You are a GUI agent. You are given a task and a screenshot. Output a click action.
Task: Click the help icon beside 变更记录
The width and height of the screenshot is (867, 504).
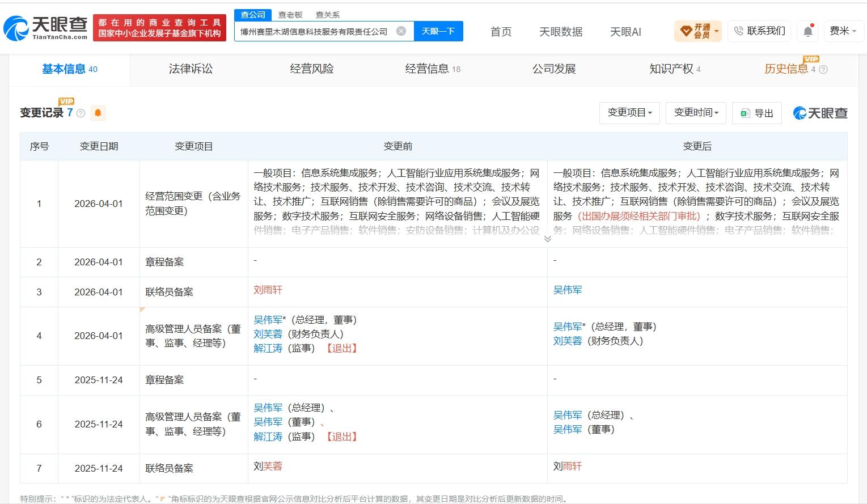point(81,113)
